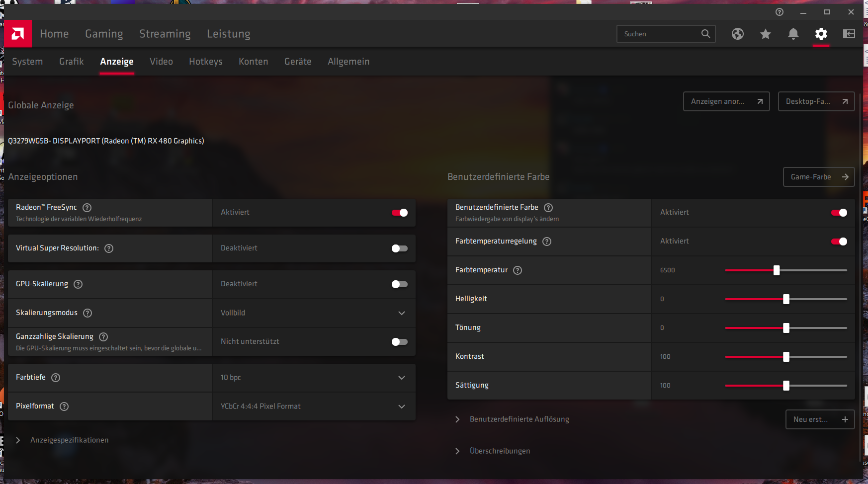Switch to Grafik settings tab
868x484 pixels.
pos(72,62)
